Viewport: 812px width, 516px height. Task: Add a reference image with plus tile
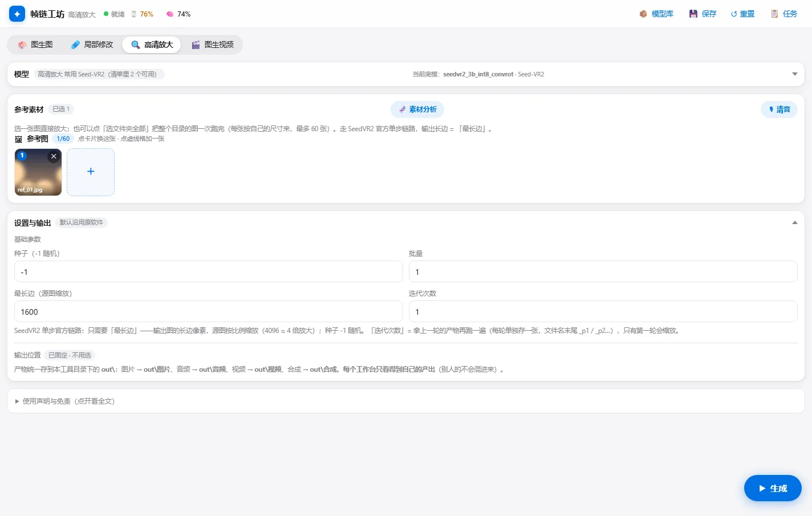(x=91, y=172)
